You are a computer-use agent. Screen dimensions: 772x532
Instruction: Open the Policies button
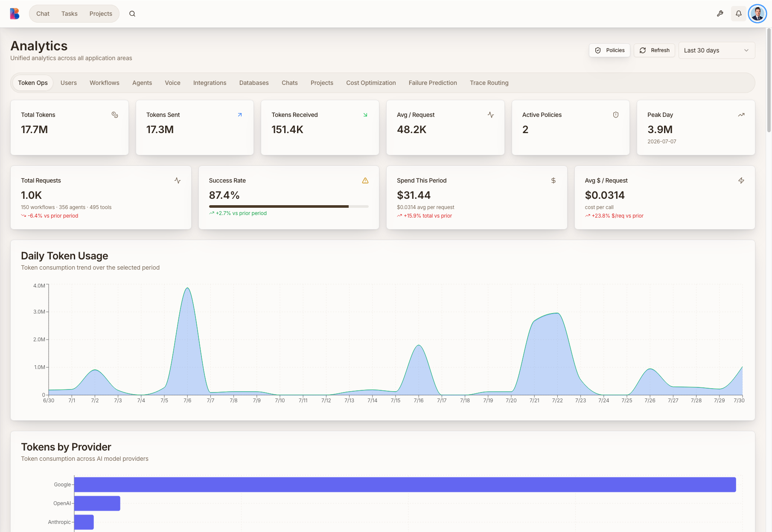pos(609,50)
